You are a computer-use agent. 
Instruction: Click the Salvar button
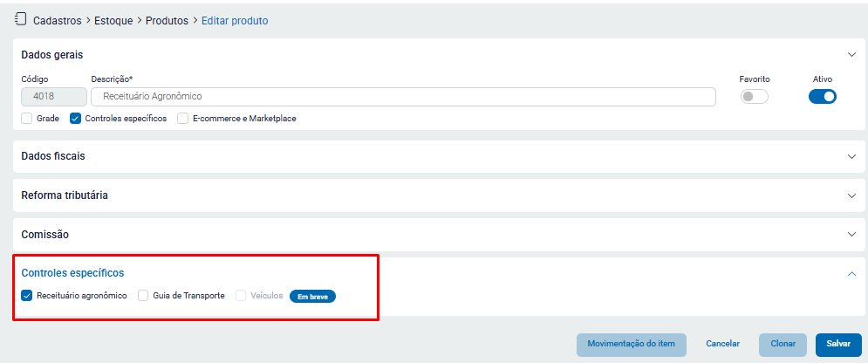(838, 344)
